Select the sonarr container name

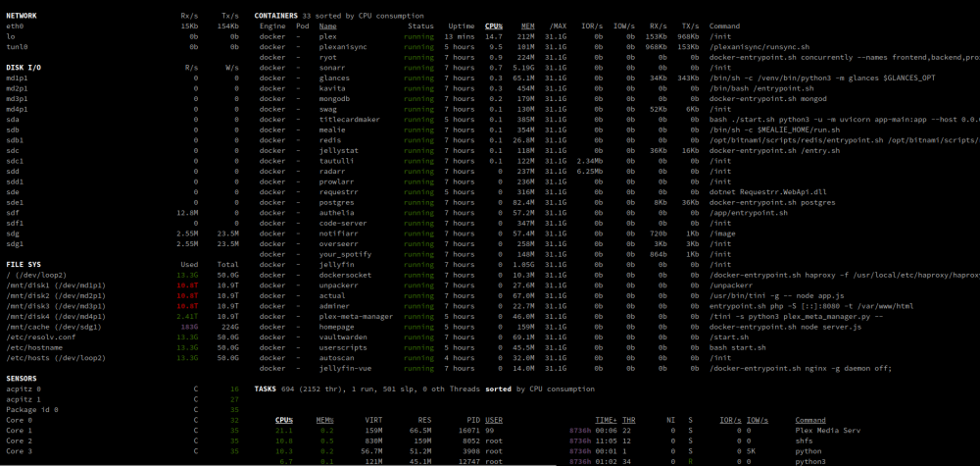(332, 68)
